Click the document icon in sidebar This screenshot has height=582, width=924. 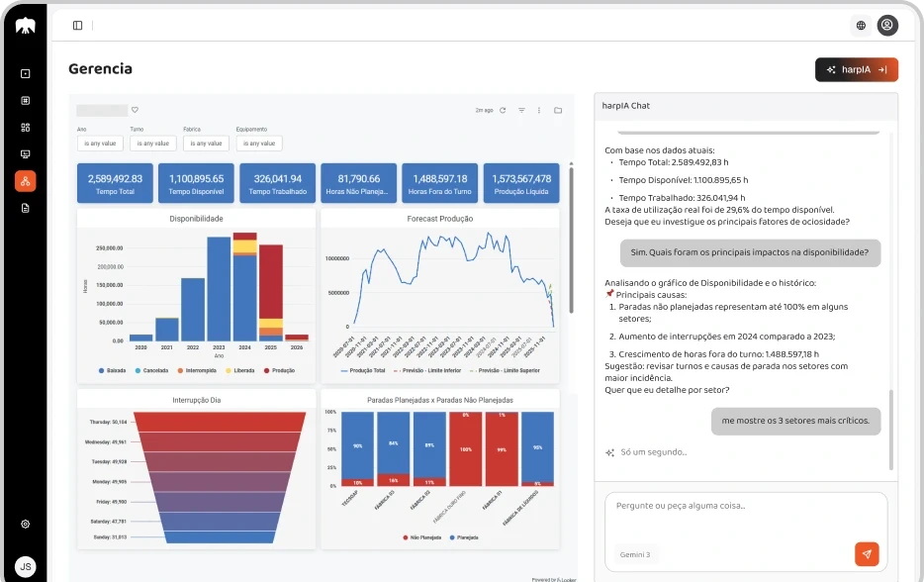pyautogui.click(x=25, y=208)
